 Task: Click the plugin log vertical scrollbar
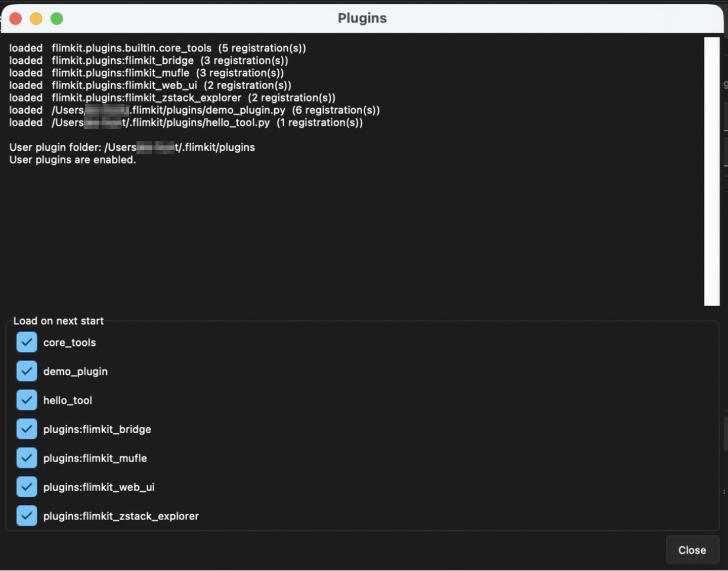pyautogui.click(x=711, y=171)
